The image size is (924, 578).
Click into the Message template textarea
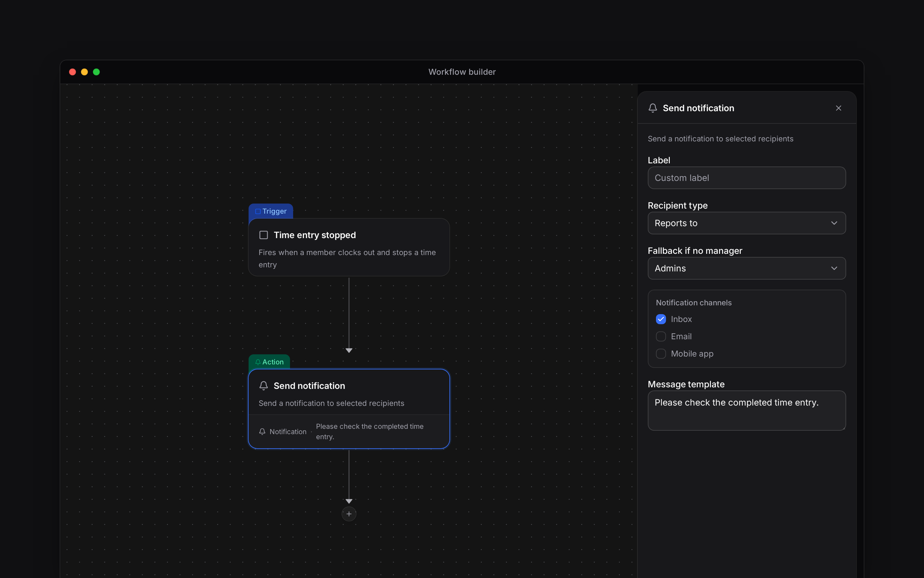746,411
